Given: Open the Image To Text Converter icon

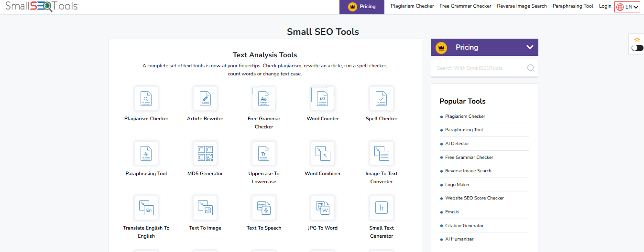Looking at the screenshot, I should point(382,153).
